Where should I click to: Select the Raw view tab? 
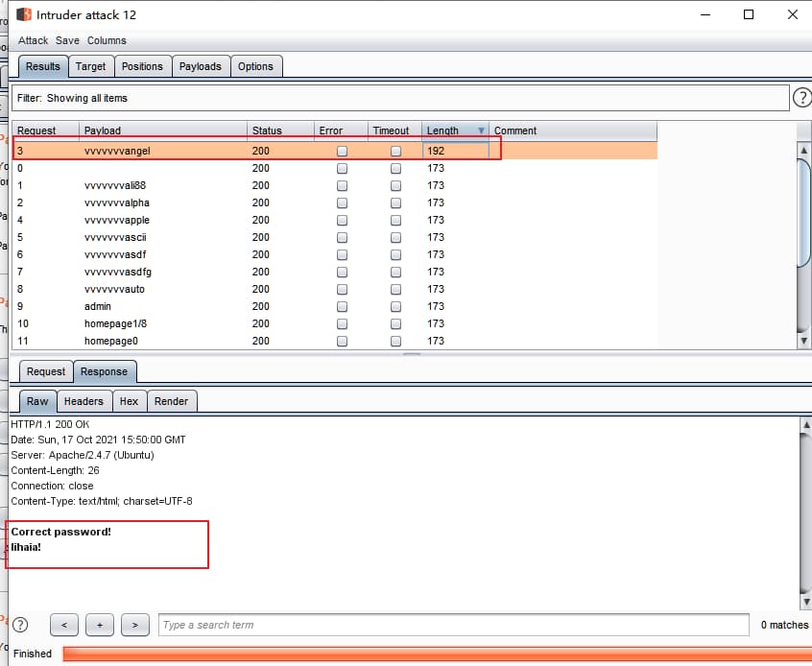[x=37, y=401]
